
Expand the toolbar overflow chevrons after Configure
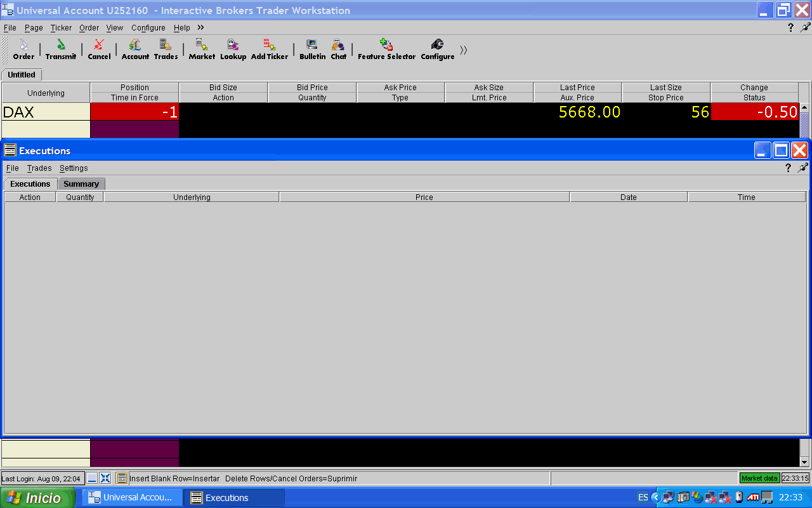point(464,50)
